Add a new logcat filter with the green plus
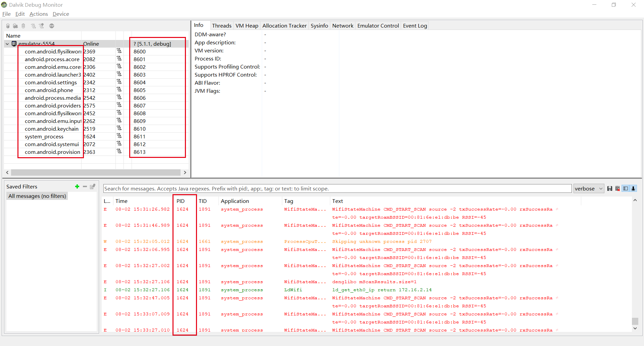This screenshot has height=346, width=644. 77,186
